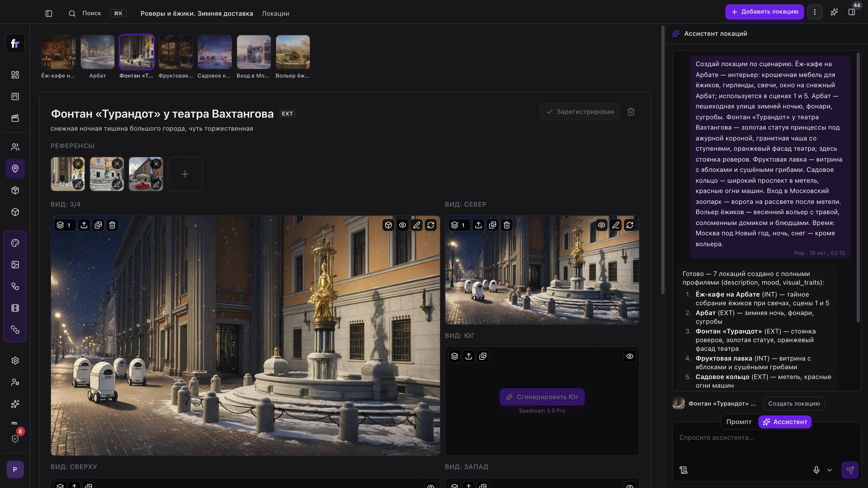Open layers version stack on 3/4 view

[x=64, y=225]
